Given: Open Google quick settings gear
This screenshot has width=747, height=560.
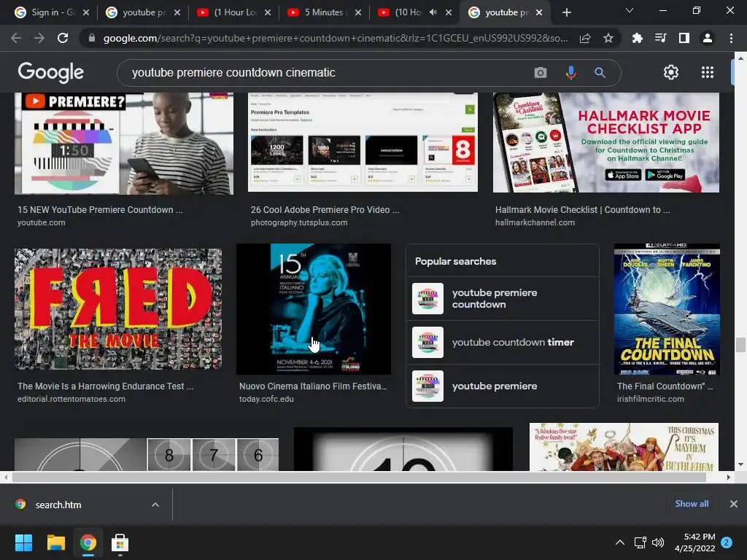Looking at the screenshot, I should [x=671, y=72].
